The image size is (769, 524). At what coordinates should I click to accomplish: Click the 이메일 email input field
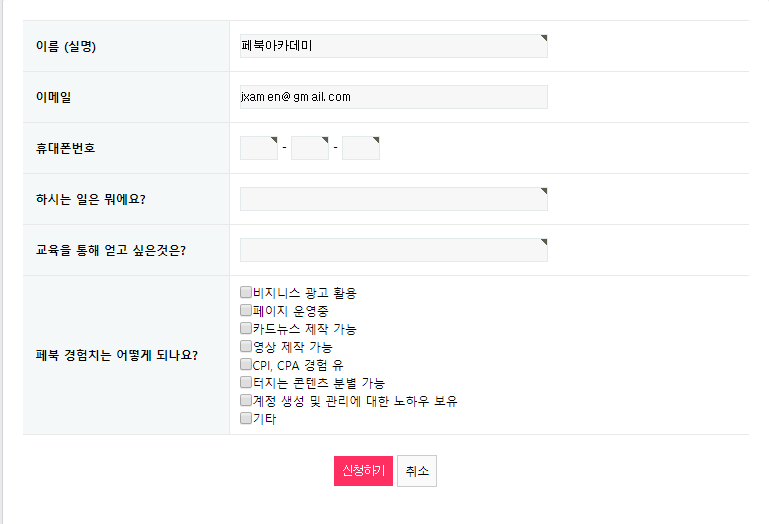(x=393, y=97)
